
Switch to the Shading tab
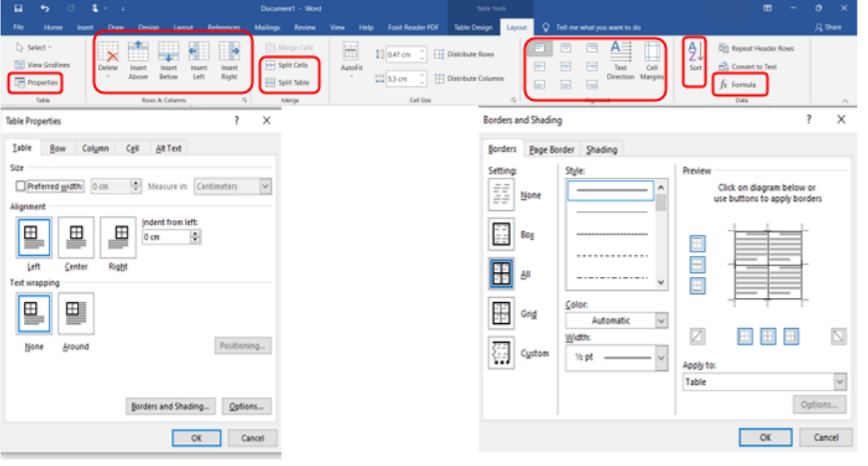601,149
